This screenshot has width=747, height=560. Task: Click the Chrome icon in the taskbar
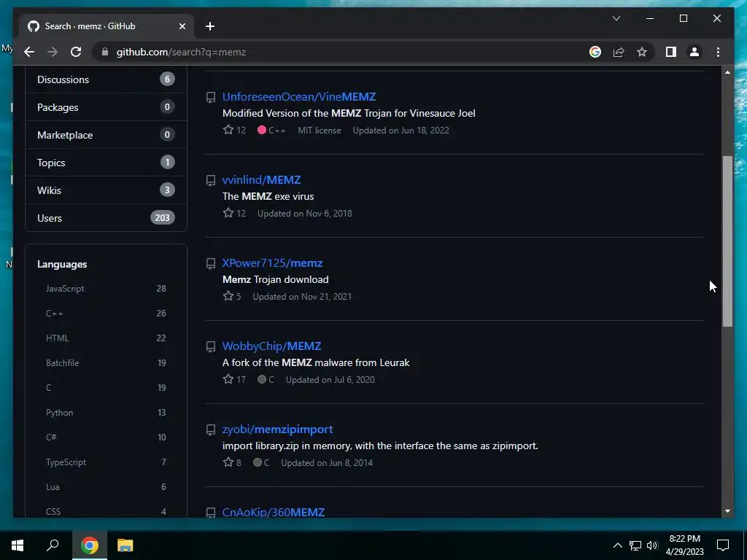[90, 545]
